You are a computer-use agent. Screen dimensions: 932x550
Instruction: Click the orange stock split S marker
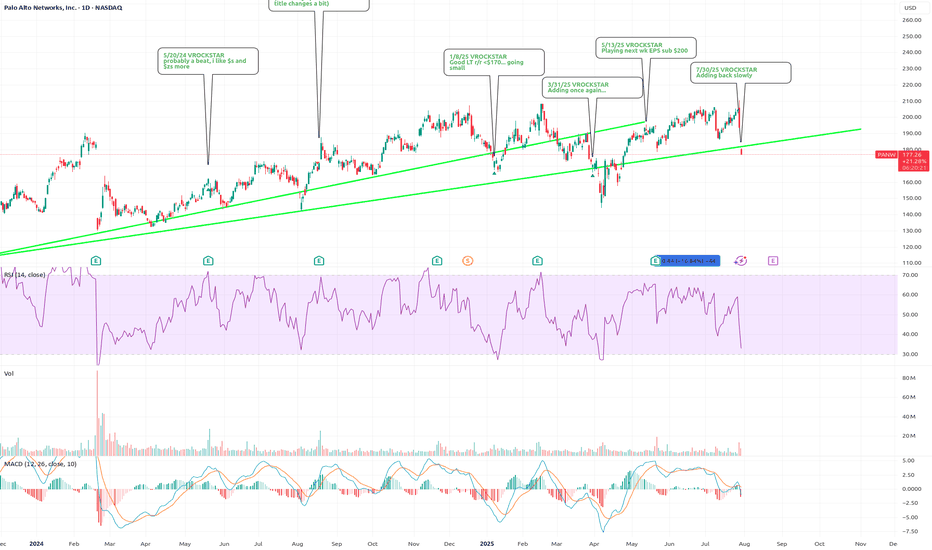coord(468,260)
